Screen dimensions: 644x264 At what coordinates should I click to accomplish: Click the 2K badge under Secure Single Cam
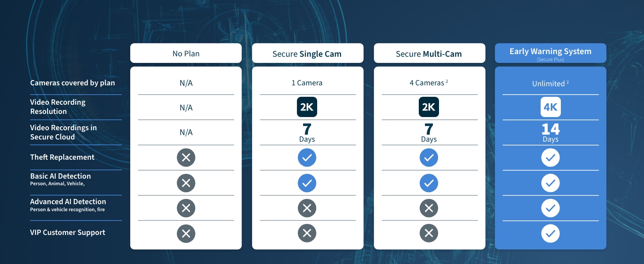(x=307, y=107)
